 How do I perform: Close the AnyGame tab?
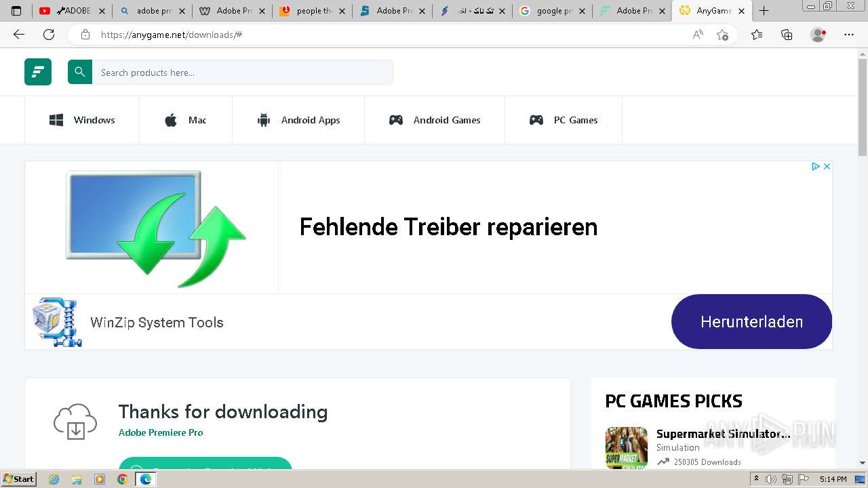click(742, 11)
